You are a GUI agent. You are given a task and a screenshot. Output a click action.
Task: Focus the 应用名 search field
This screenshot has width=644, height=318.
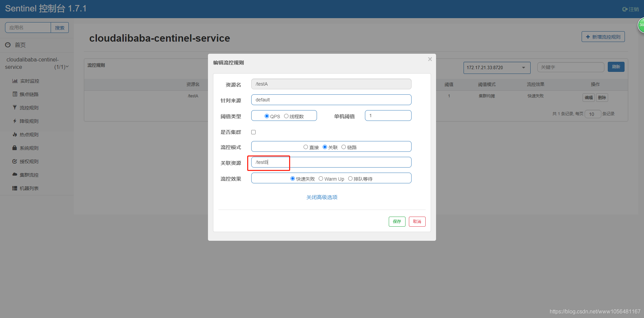28,28
